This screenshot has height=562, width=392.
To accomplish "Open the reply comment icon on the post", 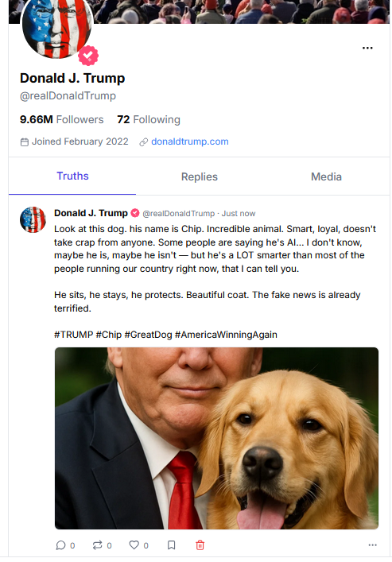I will pyautogui.click(x=60, y=545).
